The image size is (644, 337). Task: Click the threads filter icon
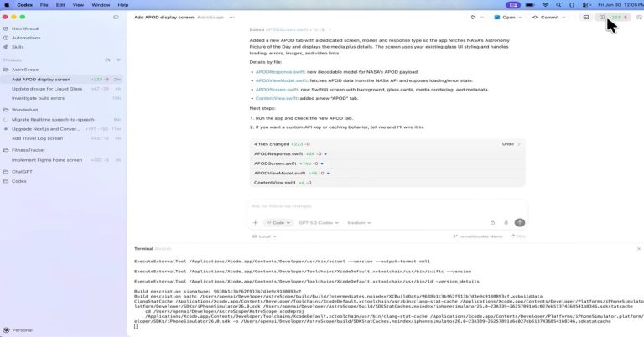(x=118, y=60)
